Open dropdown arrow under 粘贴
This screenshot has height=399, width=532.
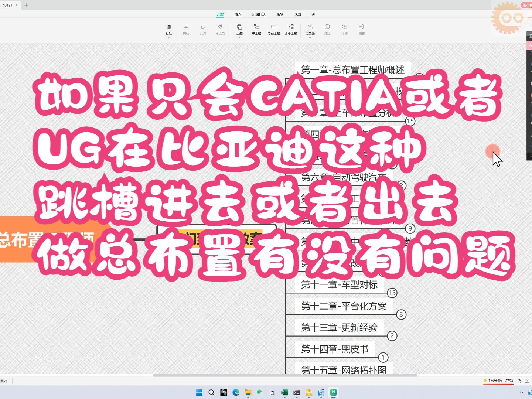(169, 38)
